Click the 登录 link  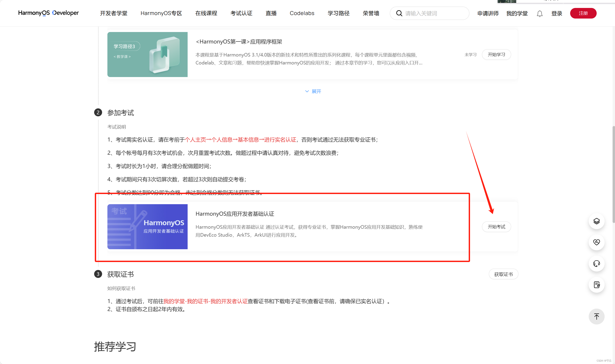pyautogui.click(x=557, y=13)
